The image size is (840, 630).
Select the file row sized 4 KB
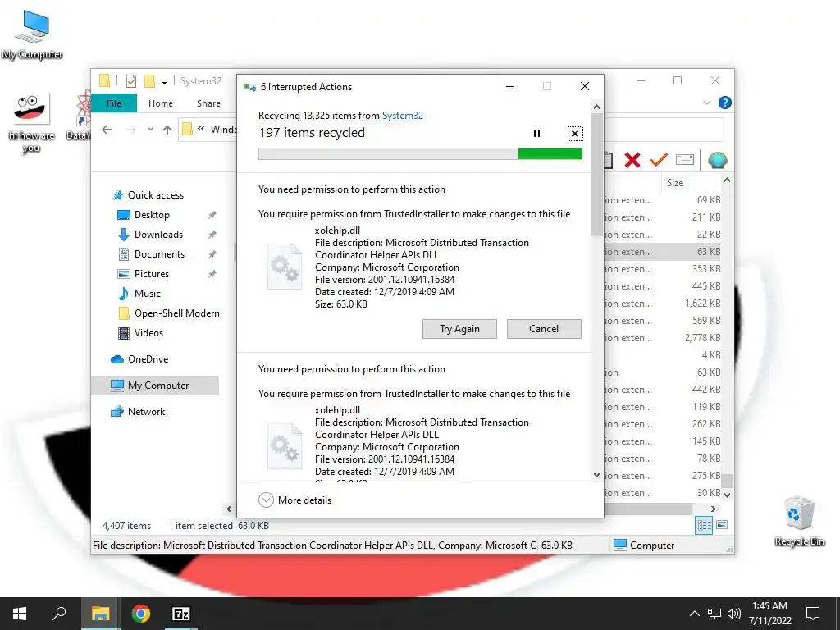click(x=663, y=355)
